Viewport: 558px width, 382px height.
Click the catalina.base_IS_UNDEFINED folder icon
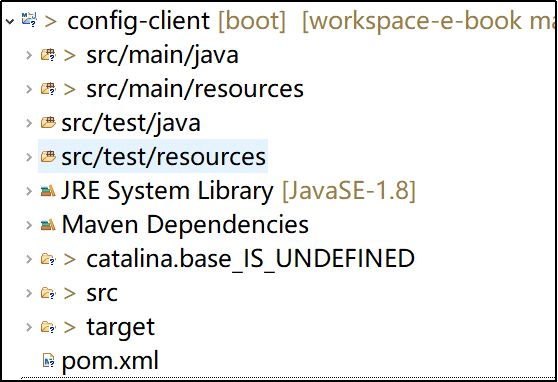48,258
